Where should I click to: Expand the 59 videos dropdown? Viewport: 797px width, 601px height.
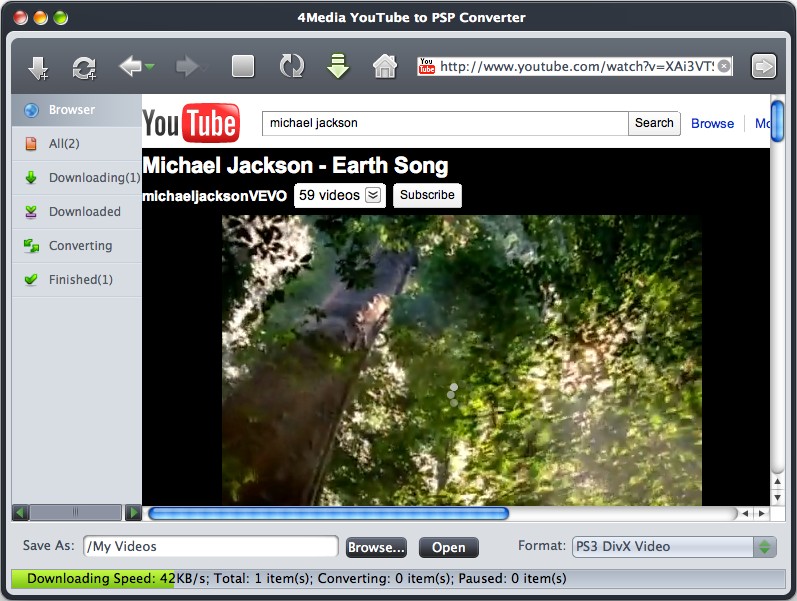(x=340, y=195)
